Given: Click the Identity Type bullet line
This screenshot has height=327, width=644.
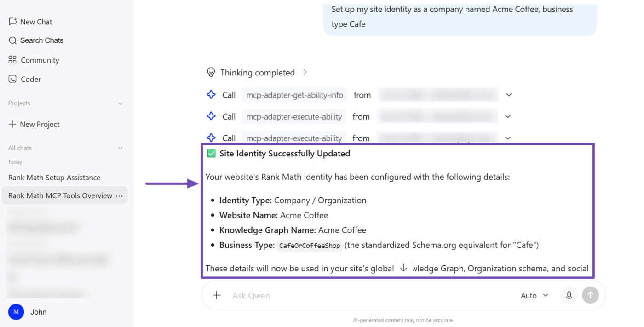Looking at the screenshot, I should tap(293, 201).
